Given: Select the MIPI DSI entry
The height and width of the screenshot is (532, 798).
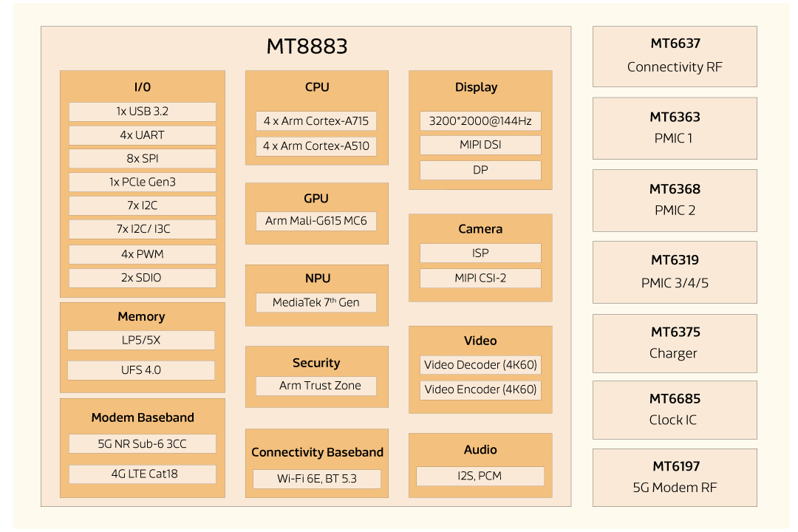Looking at the screenshot, I should (x=480, y=145).
